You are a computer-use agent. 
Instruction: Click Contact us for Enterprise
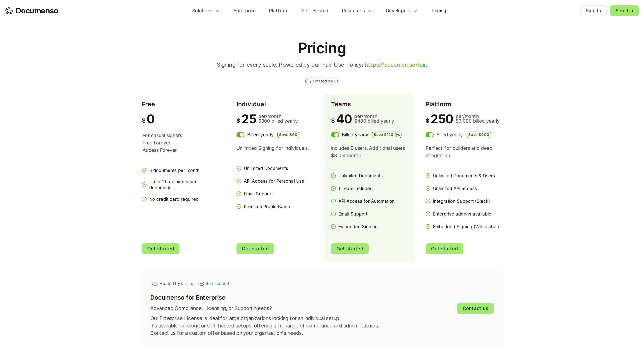475,309
